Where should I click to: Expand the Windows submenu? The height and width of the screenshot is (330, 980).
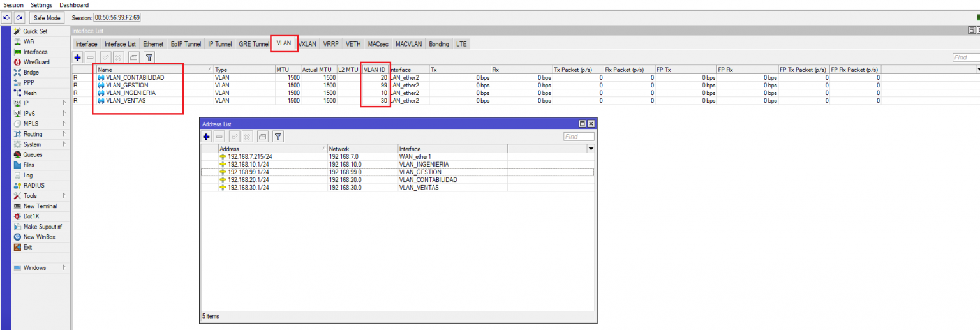point(64,267)
